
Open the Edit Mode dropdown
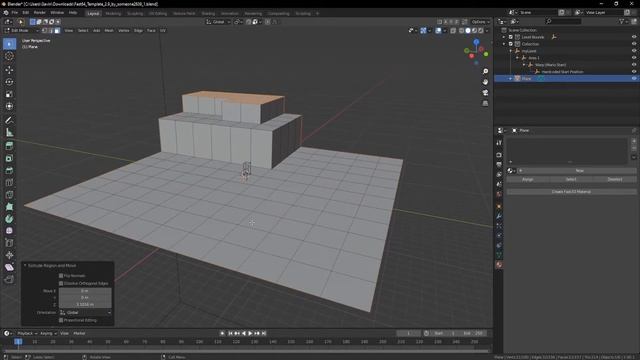[21, 31]
